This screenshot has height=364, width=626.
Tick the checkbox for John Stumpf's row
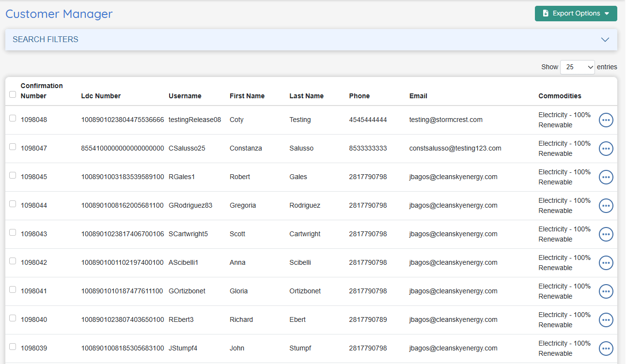pos(13,347)
